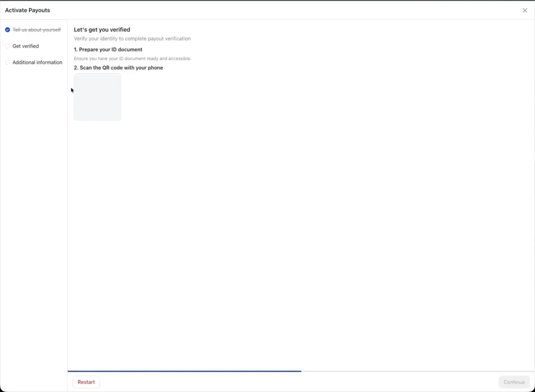Select the 'Get verified' step
Image resolution: width=535 pixels, height=392 pixels.
26,46
